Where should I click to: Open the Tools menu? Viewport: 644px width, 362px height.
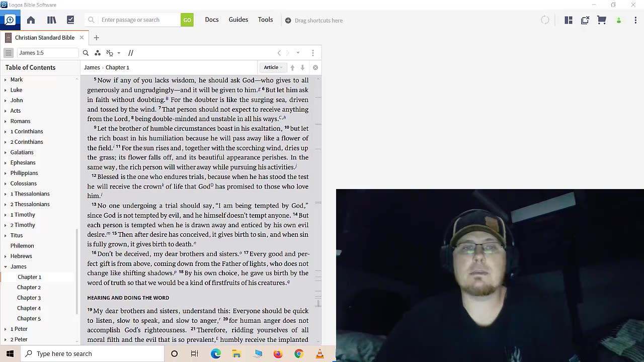[x=266, y=20]
